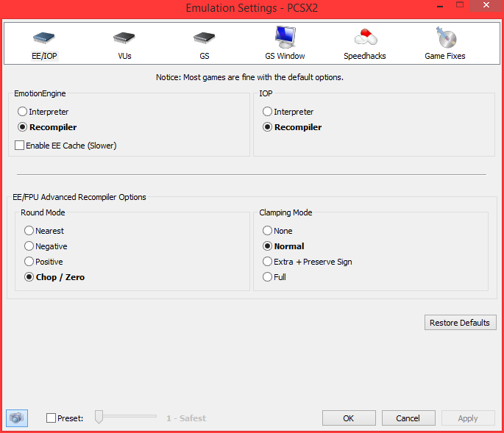The width and height of the screenshot is (504, 433).
Task: Open the EE/IOP settings page icon
Action: coord(44,38)
